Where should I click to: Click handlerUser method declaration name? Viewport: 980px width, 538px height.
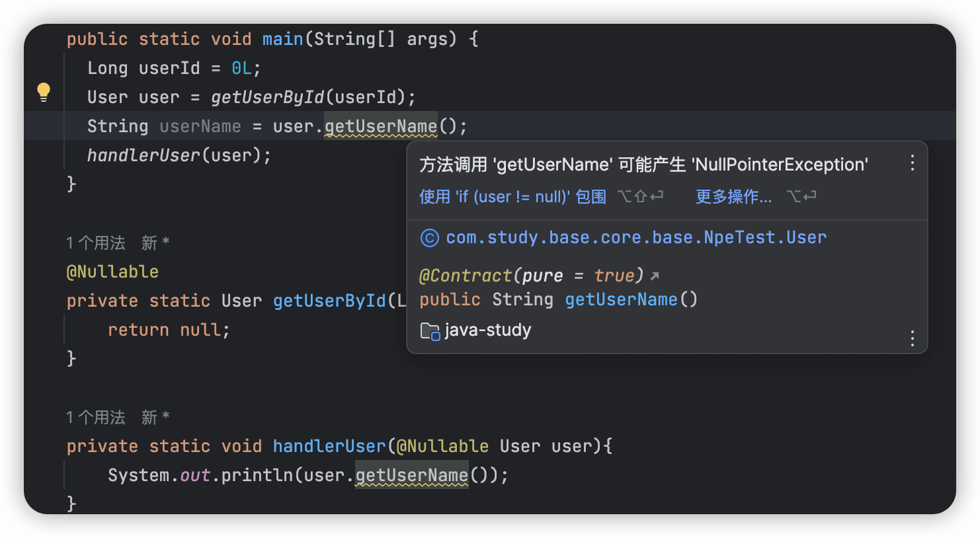pyautogui.click(x=329, y=446)
